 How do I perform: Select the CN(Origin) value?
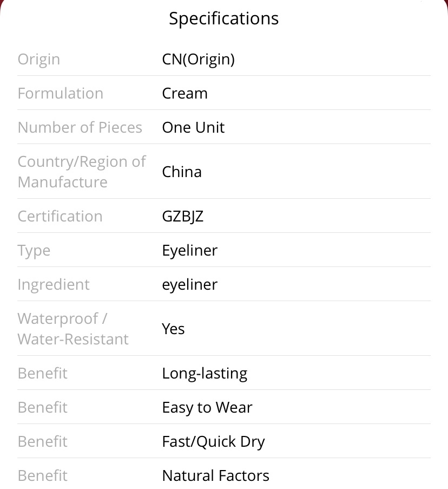pos(199,59)
